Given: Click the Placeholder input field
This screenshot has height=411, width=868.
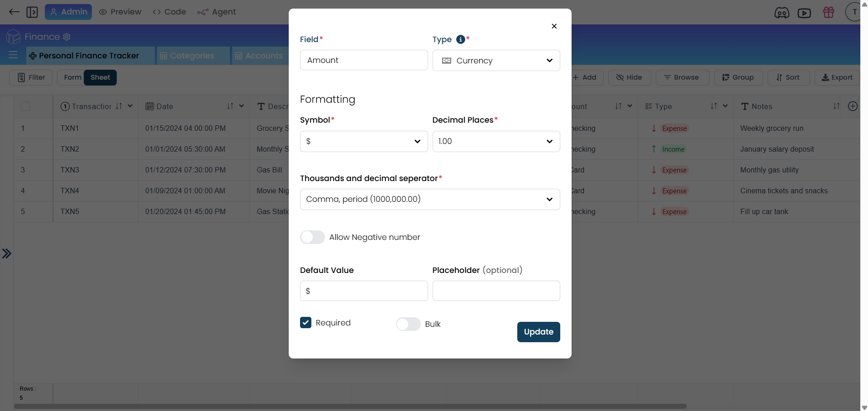Looking at the screenshot, I should pos(496,291).
